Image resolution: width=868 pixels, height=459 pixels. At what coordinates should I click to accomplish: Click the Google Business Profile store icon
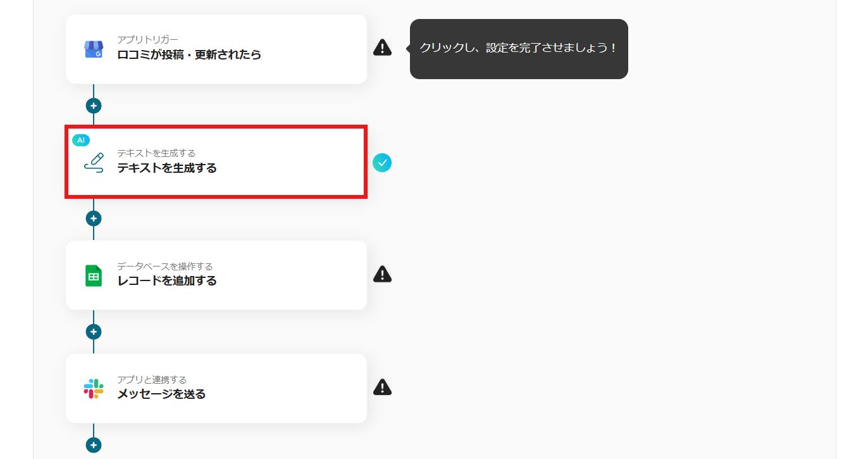94,49
